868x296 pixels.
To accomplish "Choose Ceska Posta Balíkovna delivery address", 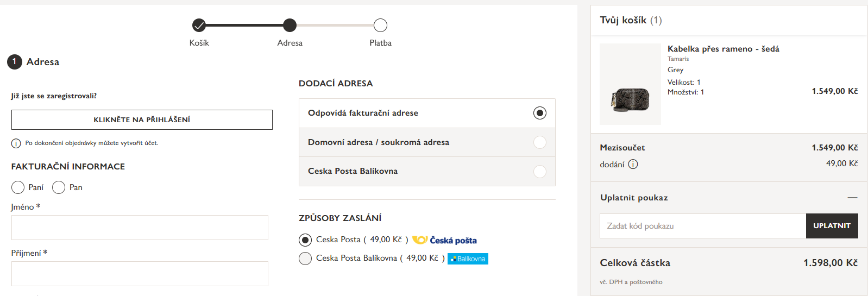I will tap(539, 172).
